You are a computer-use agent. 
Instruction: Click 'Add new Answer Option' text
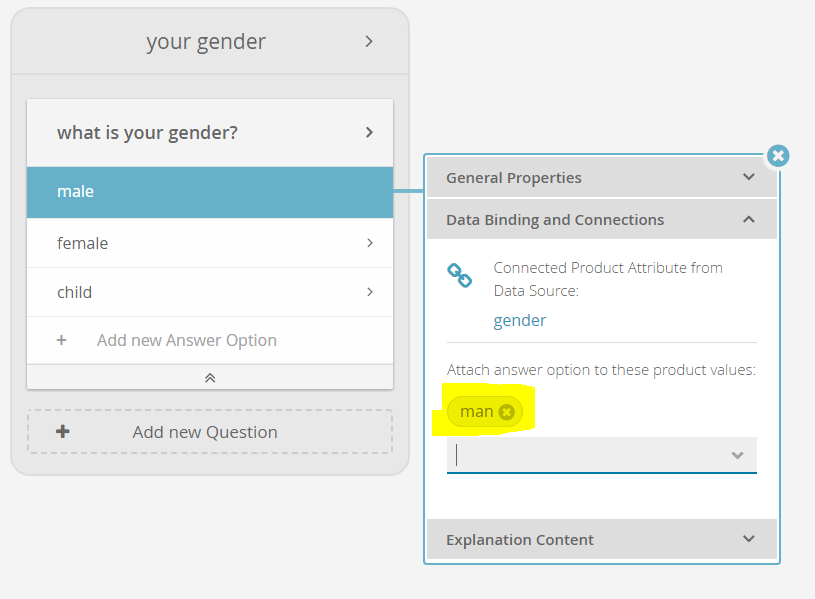coord(187,341)
